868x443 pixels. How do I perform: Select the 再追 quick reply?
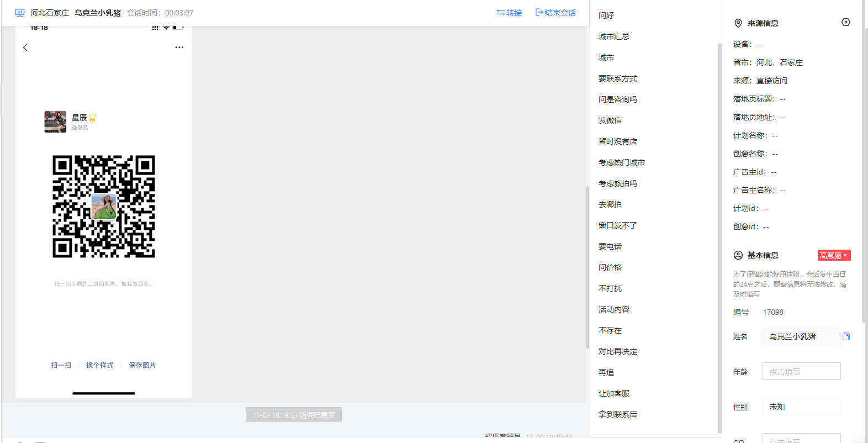(x=606, y=372)
